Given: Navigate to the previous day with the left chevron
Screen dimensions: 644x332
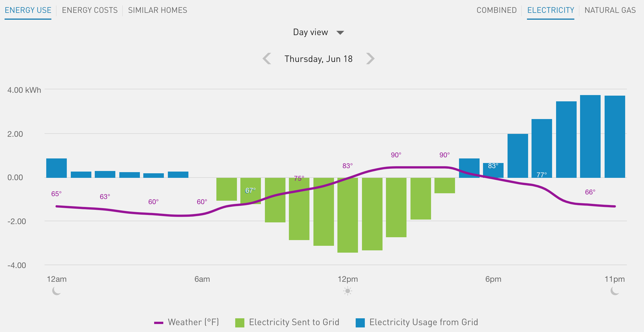Looking at the screenshot, I should (267, 59).
